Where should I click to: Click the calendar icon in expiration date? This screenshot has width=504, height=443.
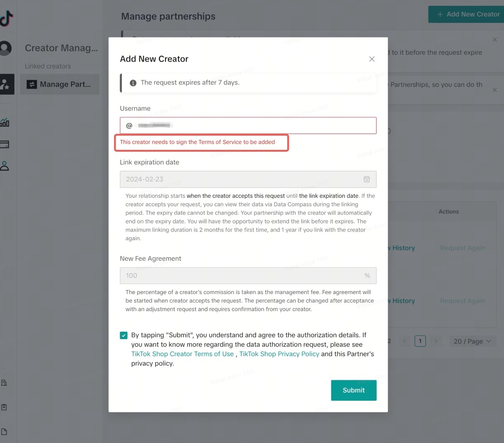tap(367, 179)
